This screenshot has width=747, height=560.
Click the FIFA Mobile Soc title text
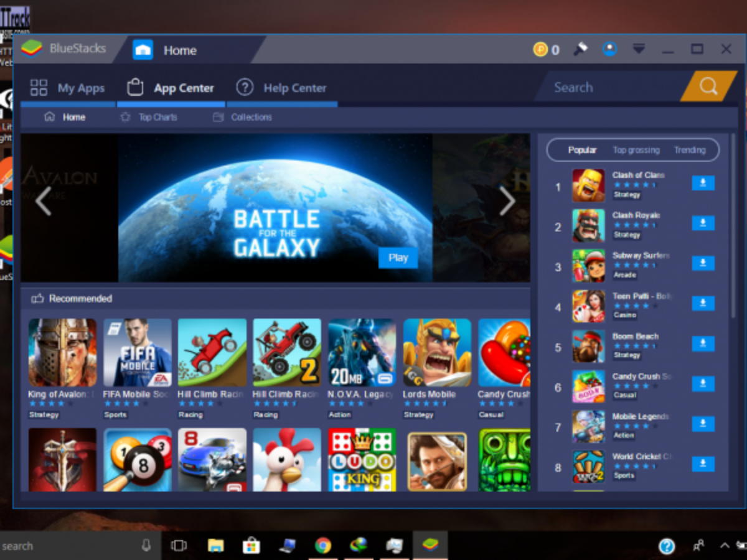coord(136,394)
